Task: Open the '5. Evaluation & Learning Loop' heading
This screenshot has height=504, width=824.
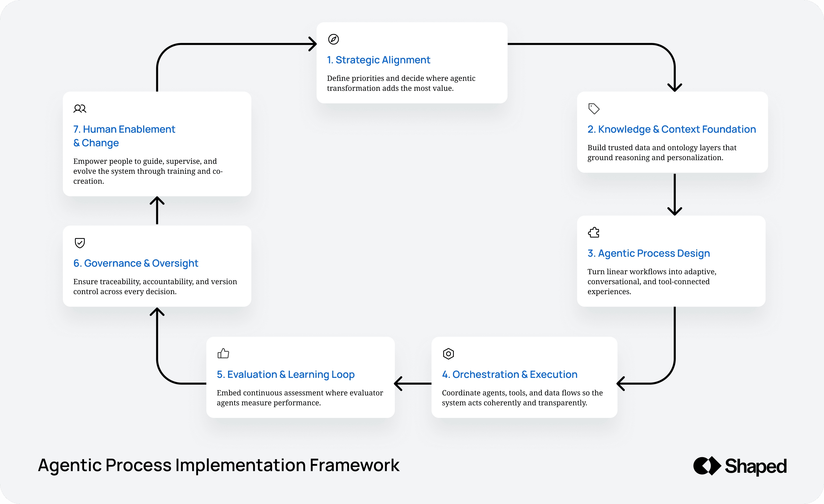Action: tap(286, 375)
